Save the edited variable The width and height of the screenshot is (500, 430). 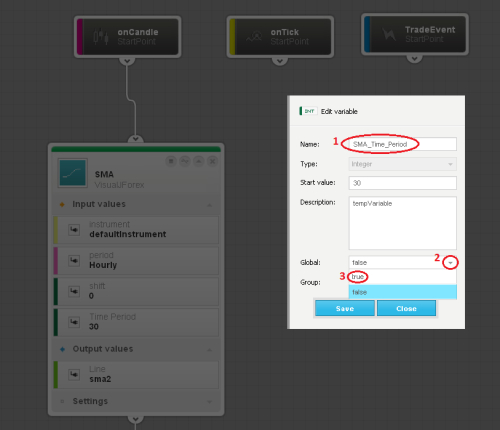[345, 308]
